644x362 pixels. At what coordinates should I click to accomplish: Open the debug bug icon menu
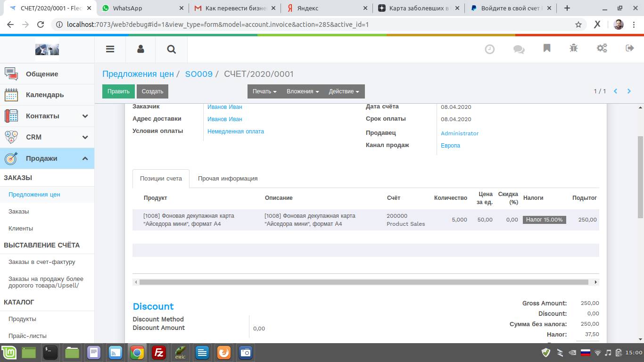574,49
